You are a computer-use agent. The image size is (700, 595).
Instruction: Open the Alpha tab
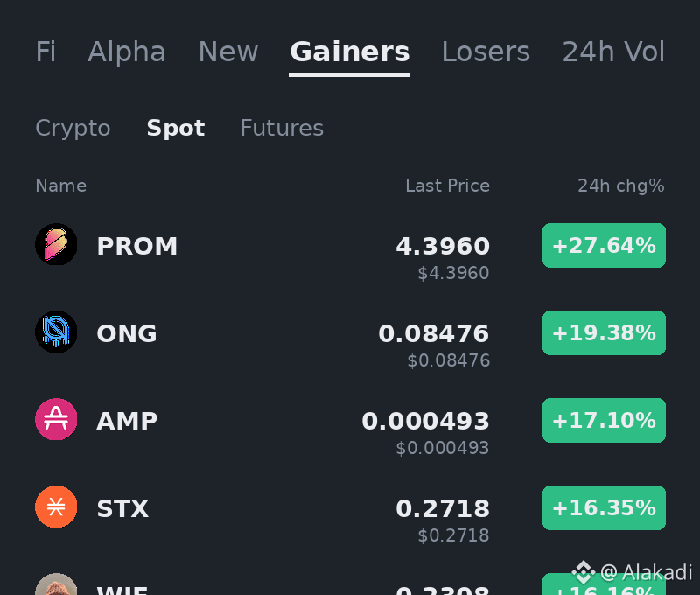127,52
